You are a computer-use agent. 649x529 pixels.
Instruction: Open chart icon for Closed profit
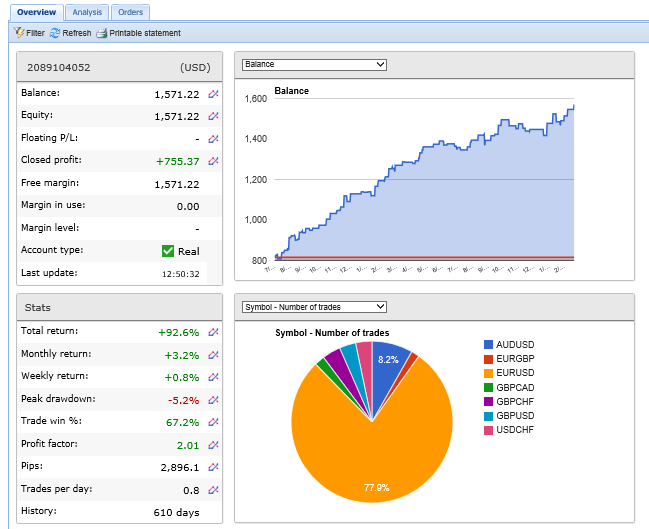tap(213, 161)
